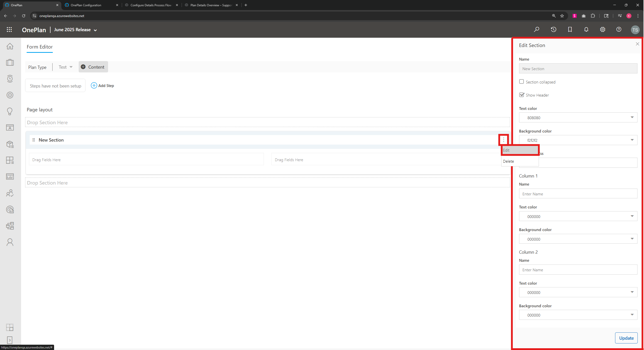Click the Update button
Image resolution: width=644 pixels, height=350 pixels.
pos(626,338)
